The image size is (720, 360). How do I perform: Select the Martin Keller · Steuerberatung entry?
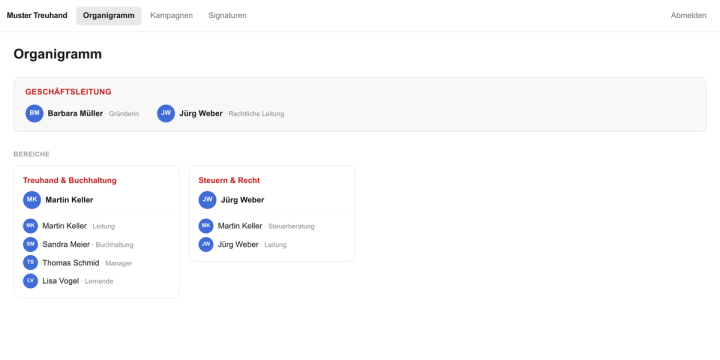272,226
